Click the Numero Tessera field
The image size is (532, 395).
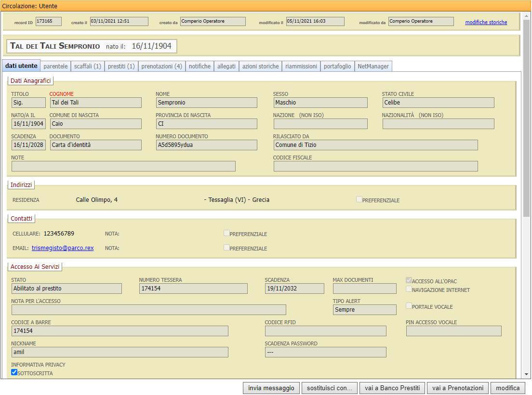click(193, 289)
